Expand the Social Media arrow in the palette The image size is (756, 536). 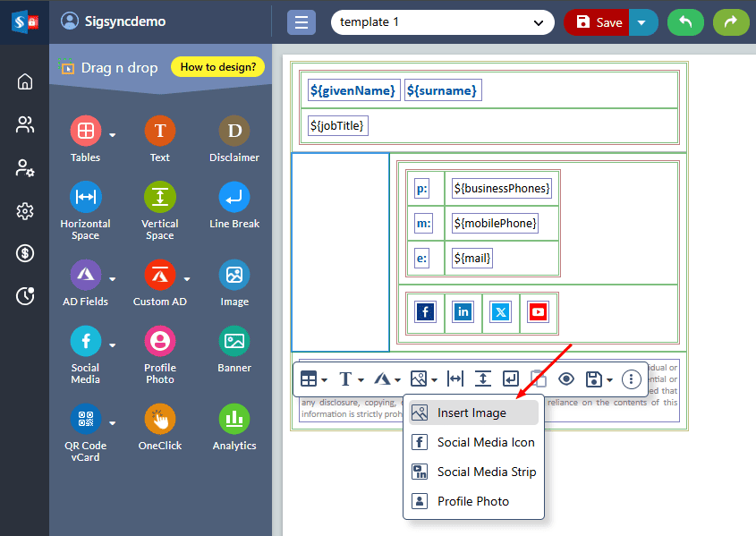tap(113, 345)
